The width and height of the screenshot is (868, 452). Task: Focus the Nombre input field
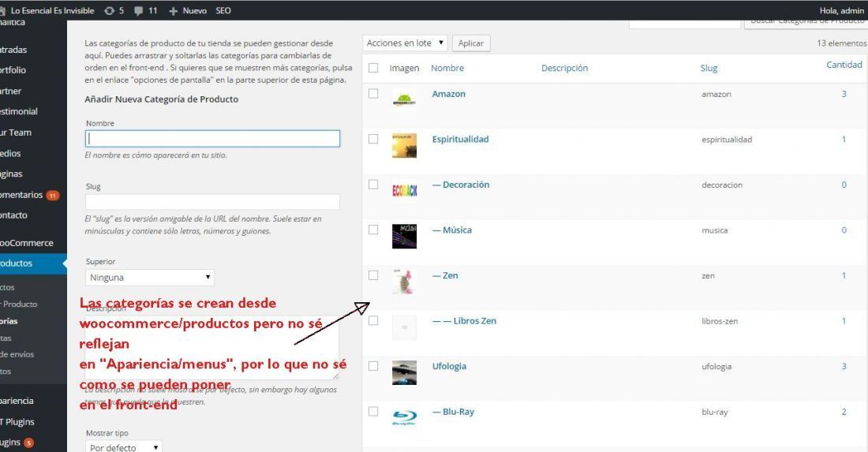click(x=212, y=138)
